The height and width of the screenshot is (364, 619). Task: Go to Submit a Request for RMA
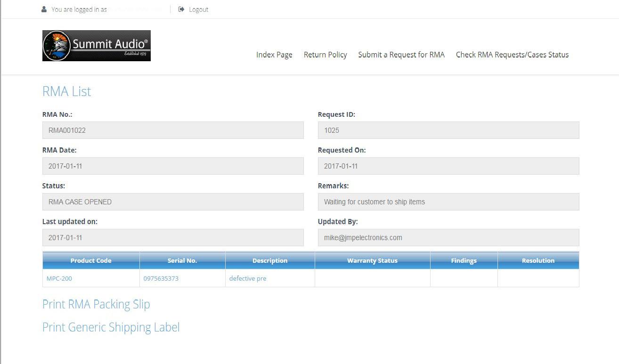tap(401, 55)
